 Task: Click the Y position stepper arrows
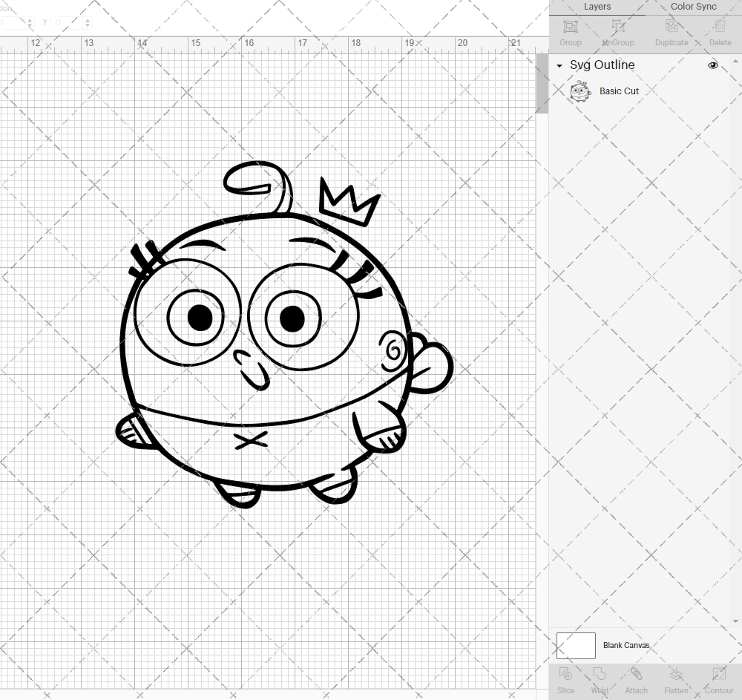click(88, 22)
